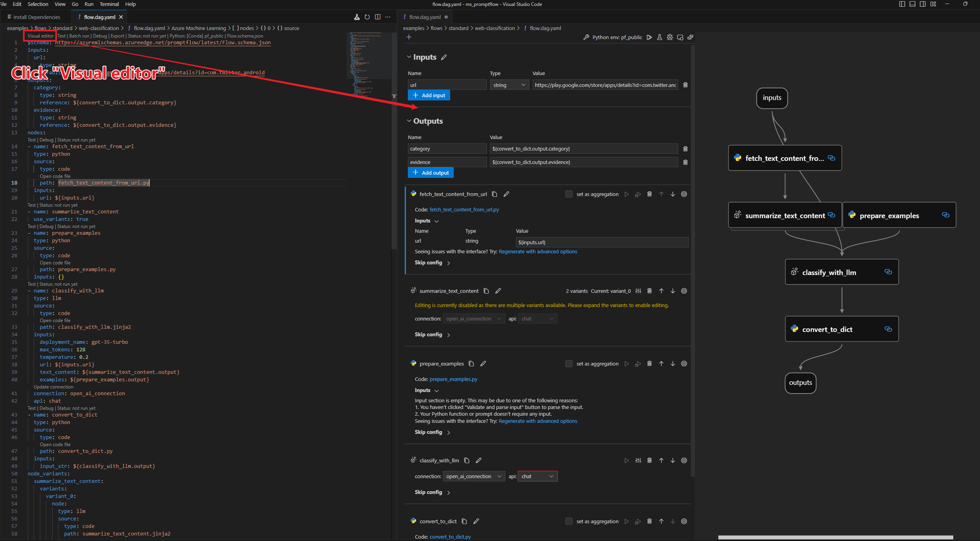Collapse the Outputs section
The width and height of the screenshot is (980, 541).
click(x=409, y=121)
